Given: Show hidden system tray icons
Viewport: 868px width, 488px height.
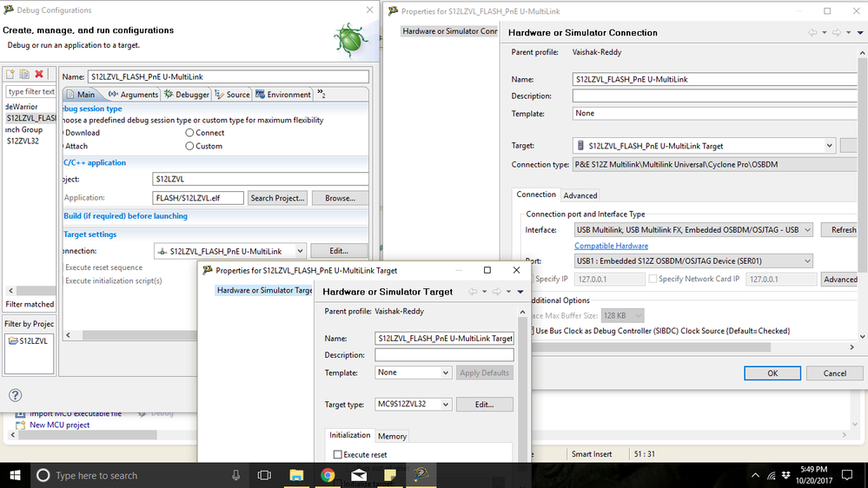Looking at the screenshot, I should point(755,475).
